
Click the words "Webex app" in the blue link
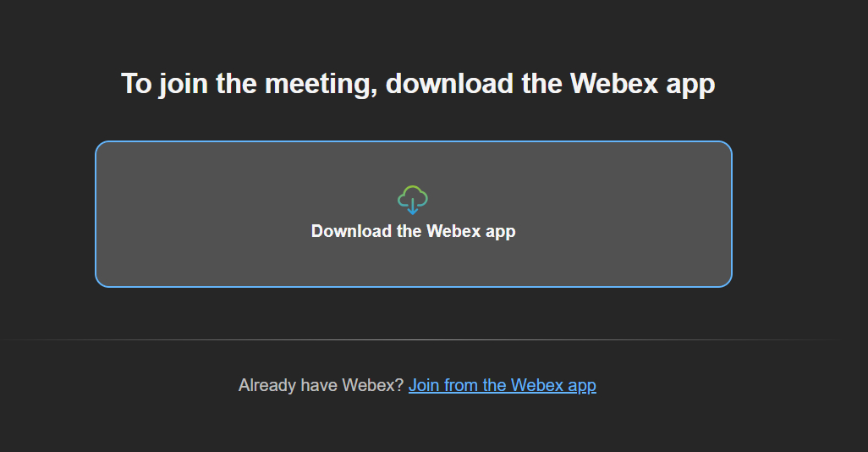pos(553,386)
